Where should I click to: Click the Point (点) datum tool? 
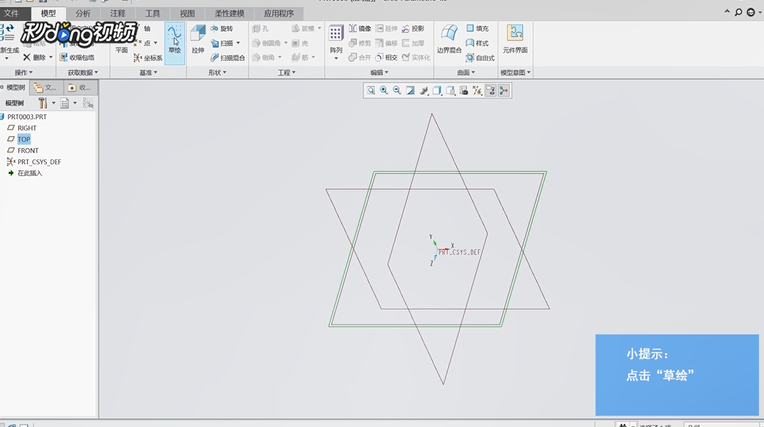(x=143, y=43)
